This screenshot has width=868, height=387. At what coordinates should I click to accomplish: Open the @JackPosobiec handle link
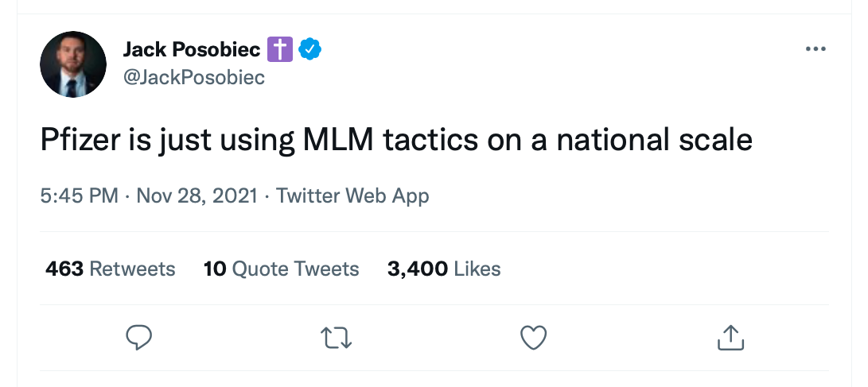(x=194, y=77)
